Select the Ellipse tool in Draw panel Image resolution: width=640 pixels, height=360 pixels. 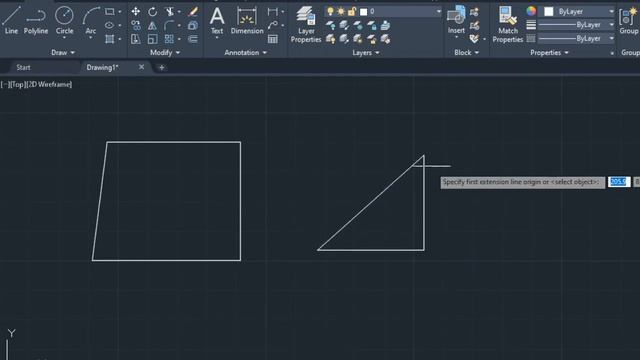point(109,25)
